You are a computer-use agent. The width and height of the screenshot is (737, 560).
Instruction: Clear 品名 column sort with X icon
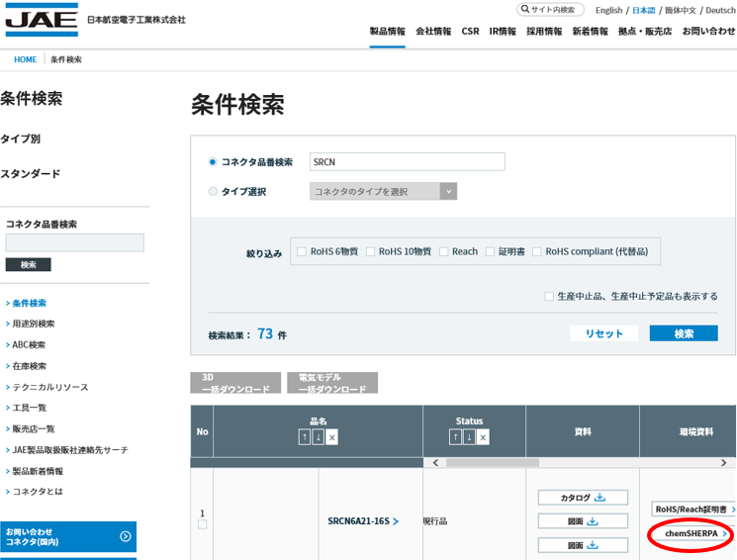pyautogui.click(x=331, y=437)
